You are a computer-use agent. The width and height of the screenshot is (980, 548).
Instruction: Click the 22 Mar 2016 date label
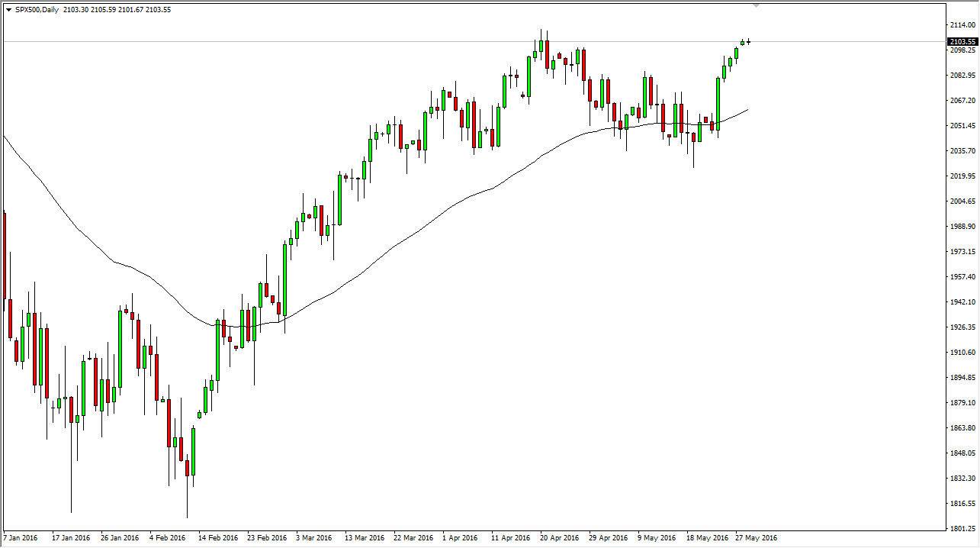tap(413, 538)
